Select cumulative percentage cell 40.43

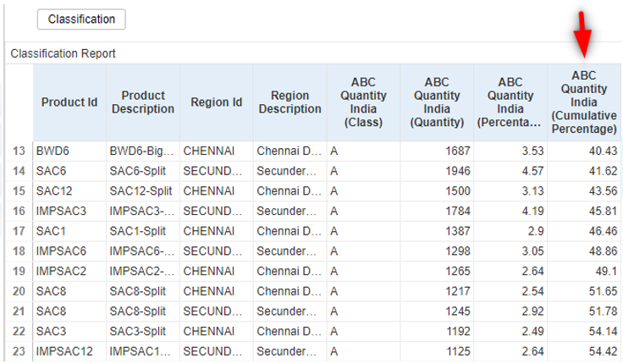tap(584, 151)
